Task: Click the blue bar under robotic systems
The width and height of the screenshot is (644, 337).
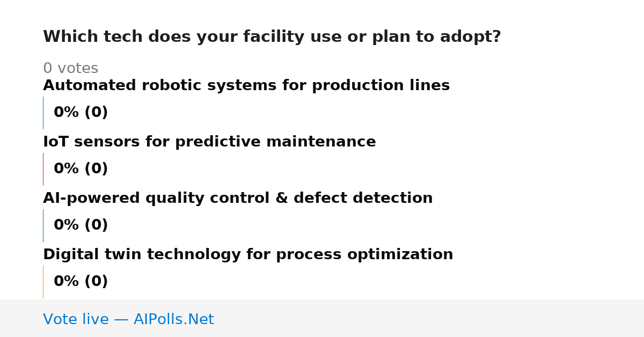Action: (43, 113)
